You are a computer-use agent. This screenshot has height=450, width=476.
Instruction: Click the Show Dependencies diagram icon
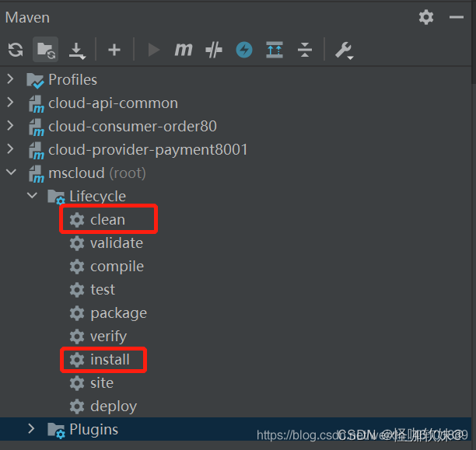(275, 50)
